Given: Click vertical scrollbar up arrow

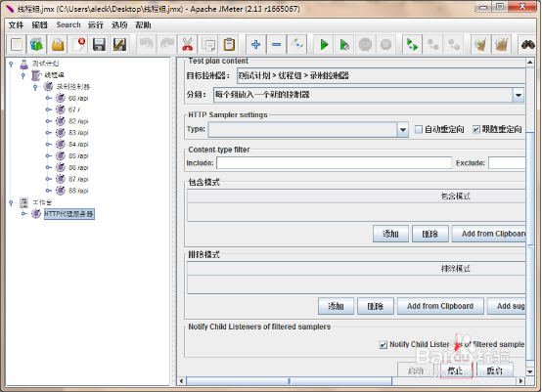Looking at the screenshot, I should (530, 63).
